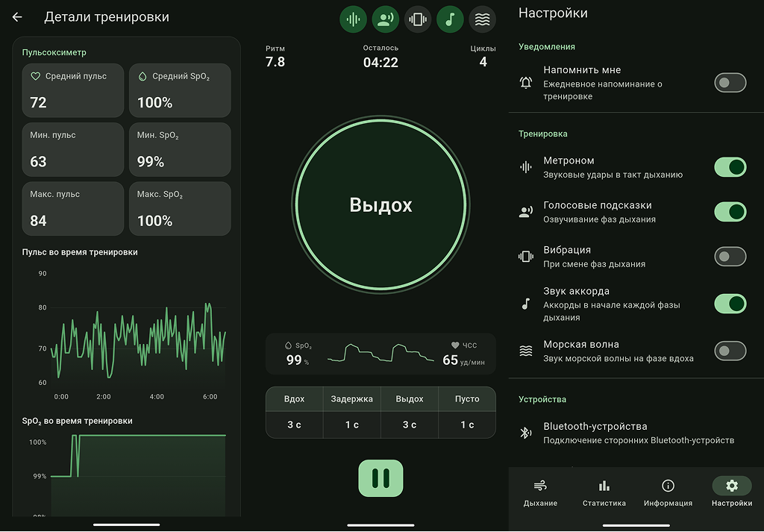
Task: Click the Bluetooth icon in Устройства
Action: (525, 433)
